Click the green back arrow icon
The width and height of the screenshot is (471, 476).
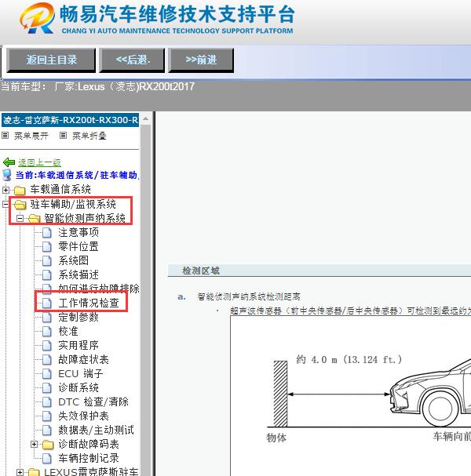coord(9,162)
